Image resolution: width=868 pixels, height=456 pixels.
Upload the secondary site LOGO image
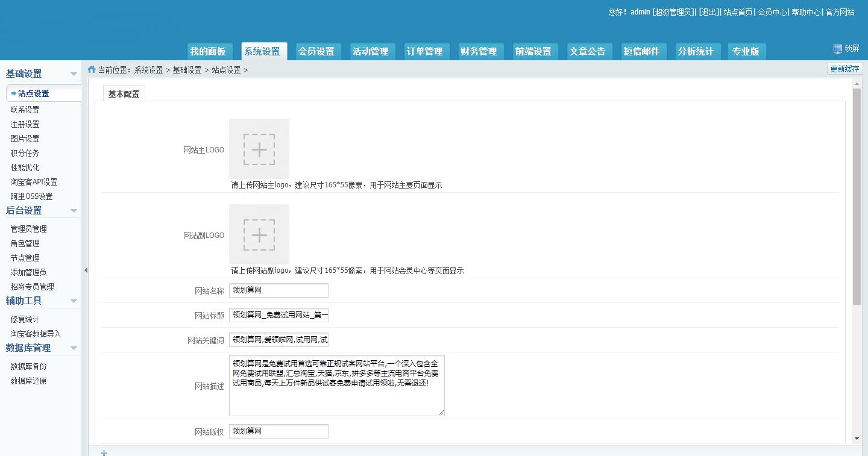click(259, 235)
